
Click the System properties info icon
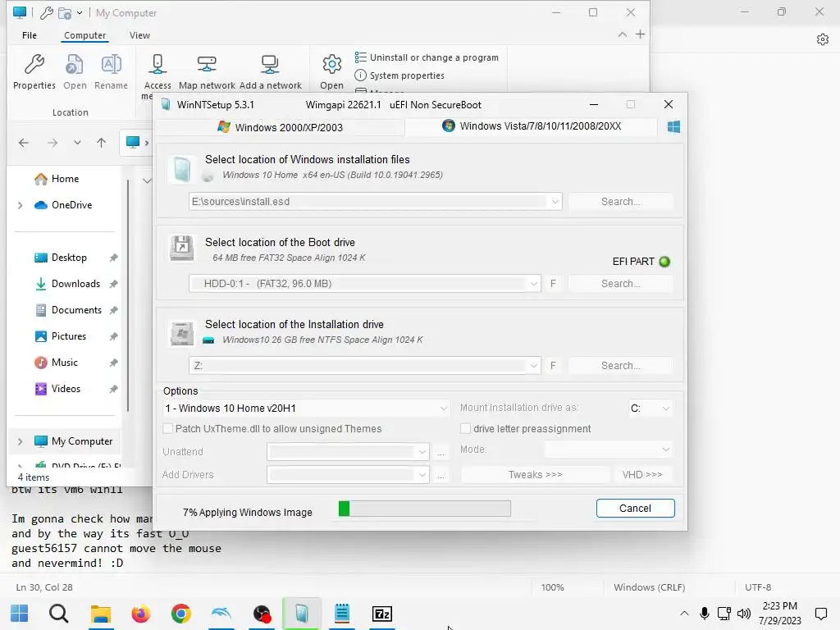(x=361, y=75)
